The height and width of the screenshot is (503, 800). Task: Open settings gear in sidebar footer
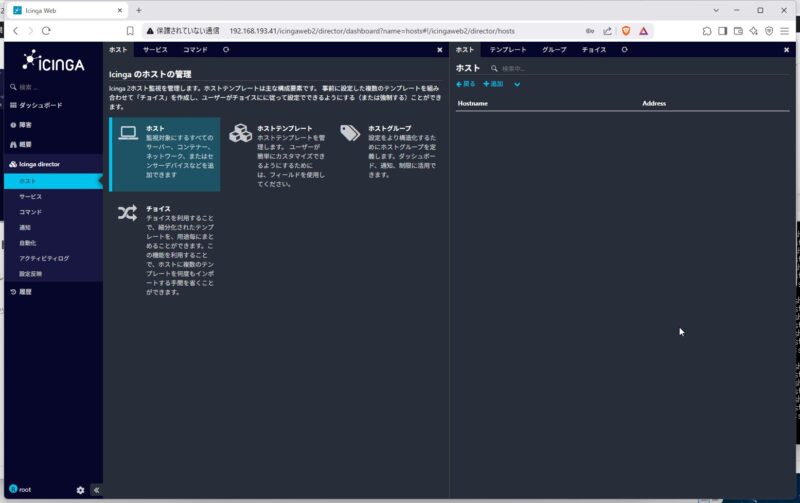[x=80, y=490]
